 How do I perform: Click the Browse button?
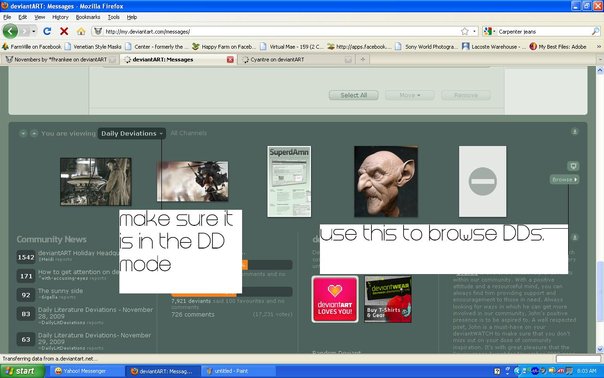(564, 180)
